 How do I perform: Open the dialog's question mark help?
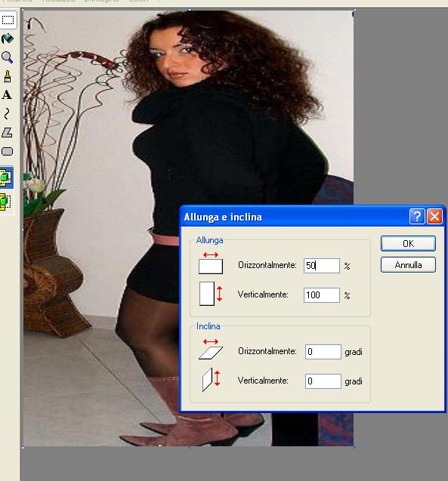[417, 217]
